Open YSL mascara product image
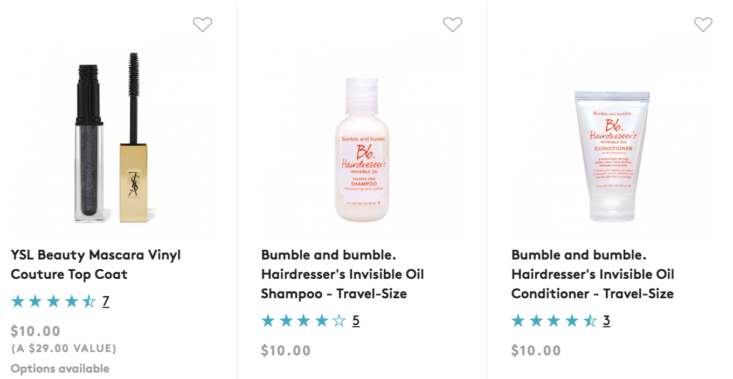The width and height of the screenshot is (733, 379). [x=112, y=137]
